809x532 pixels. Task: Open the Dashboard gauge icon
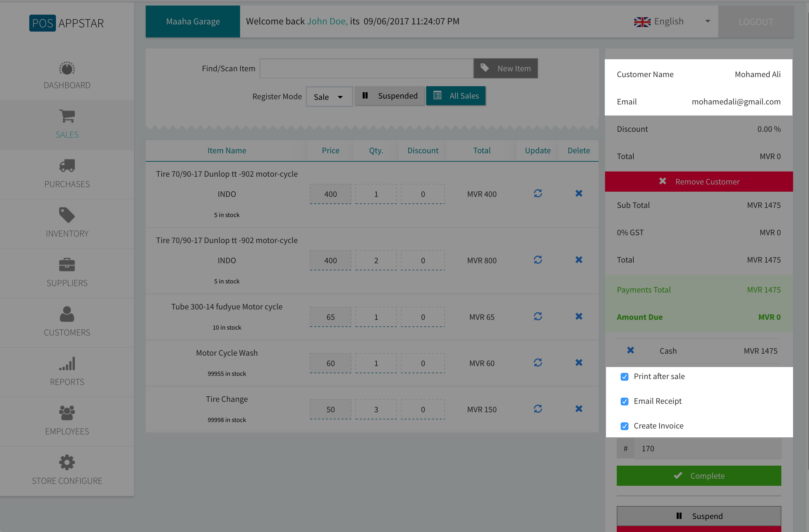click(67, 69)
